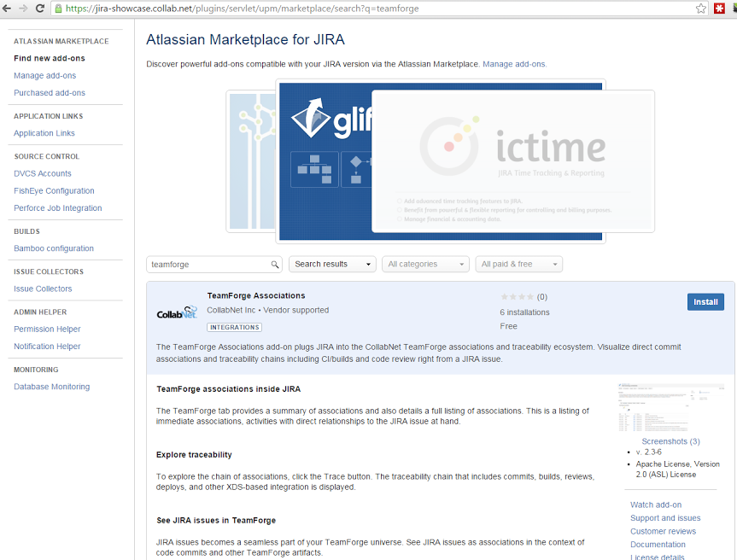The image size is (737, 560).
Task: Open Issue Collectors link
Action: (43, 289)
